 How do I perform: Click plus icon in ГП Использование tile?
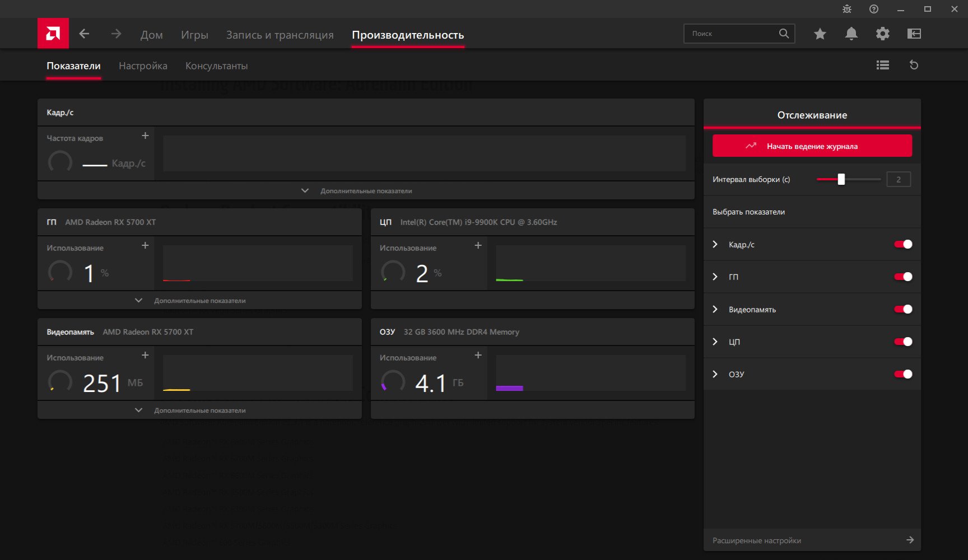coord(145,245)
